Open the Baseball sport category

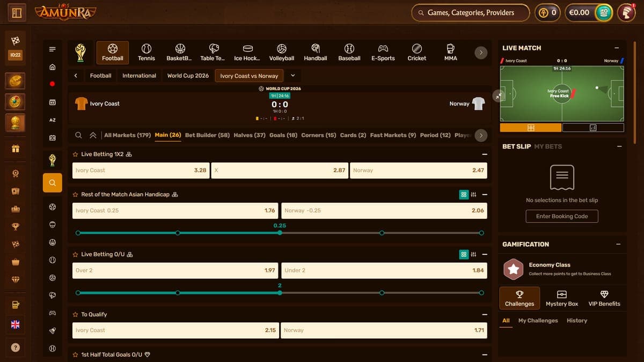pos(349,53)
